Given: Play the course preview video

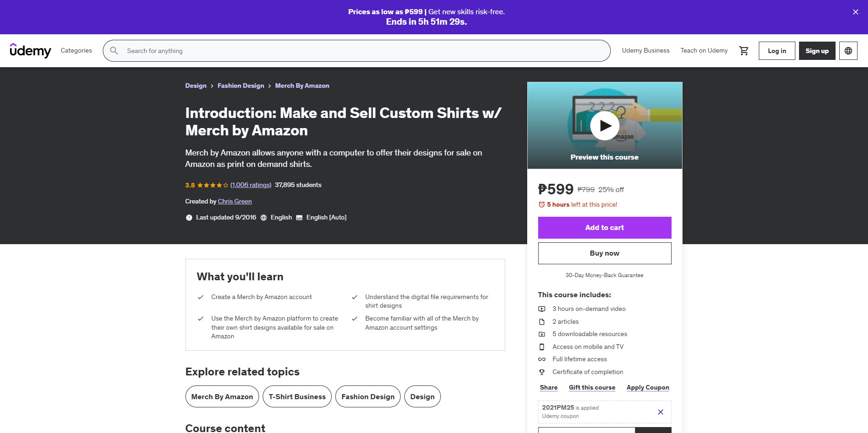Looking at the screenshot, I should [x=604, y=125].
